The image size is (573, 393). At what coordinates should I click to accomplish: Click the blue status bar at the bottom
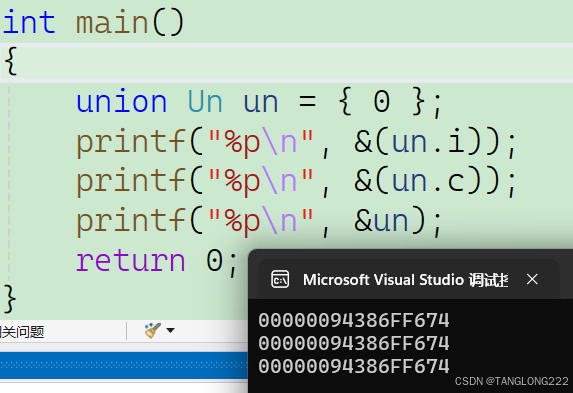[124, 365]
